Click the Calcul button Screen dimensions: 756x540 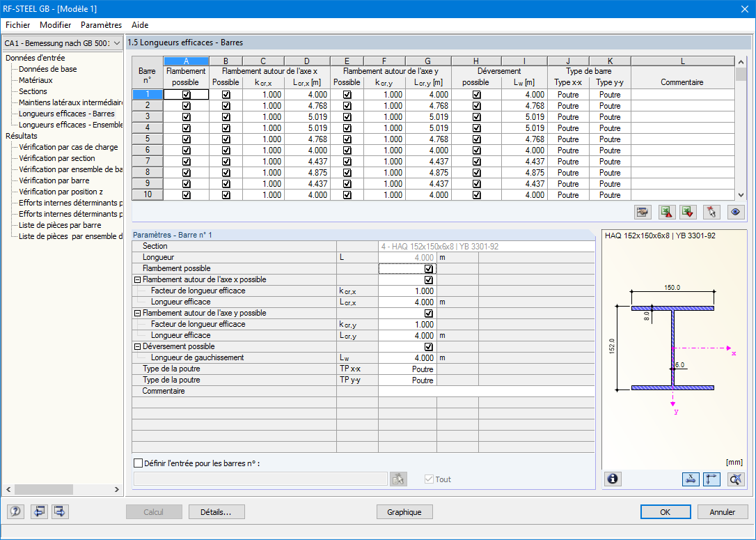pos(154,512)
